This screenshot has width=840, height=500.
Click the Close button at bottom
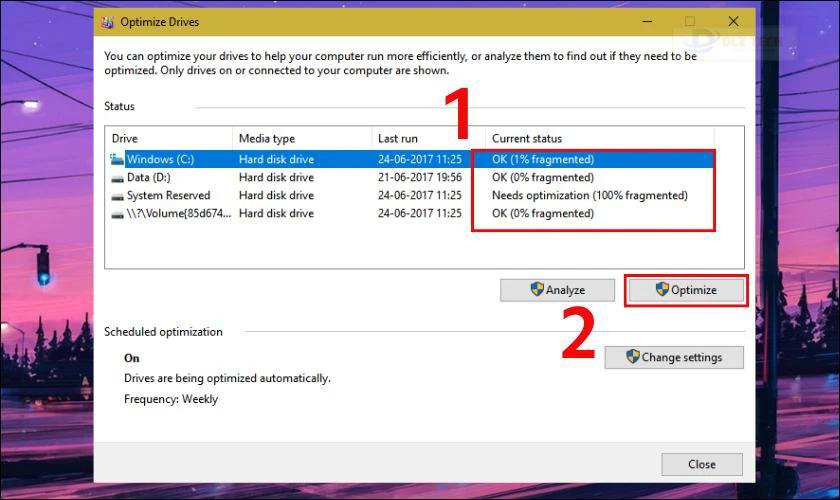point(702,464)
